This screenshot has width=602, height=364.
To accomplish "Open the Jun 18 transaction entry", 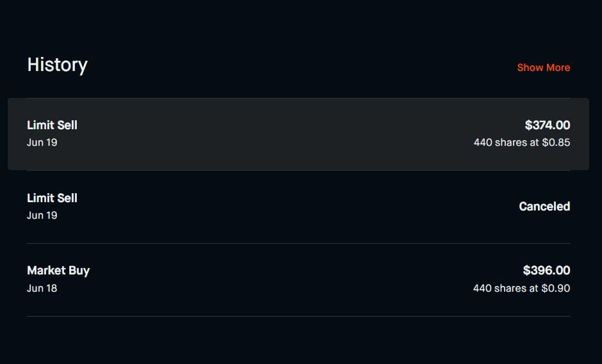I will 298,280.
